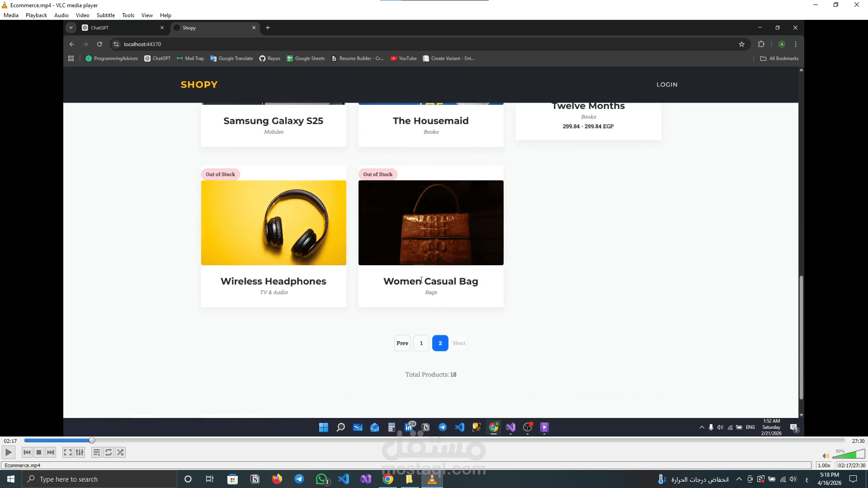Image resolution: width=868 pixels, height=488 pixels.
Task: Click the 1.00x playback speed indicator
Action: [x=824, y=465]
